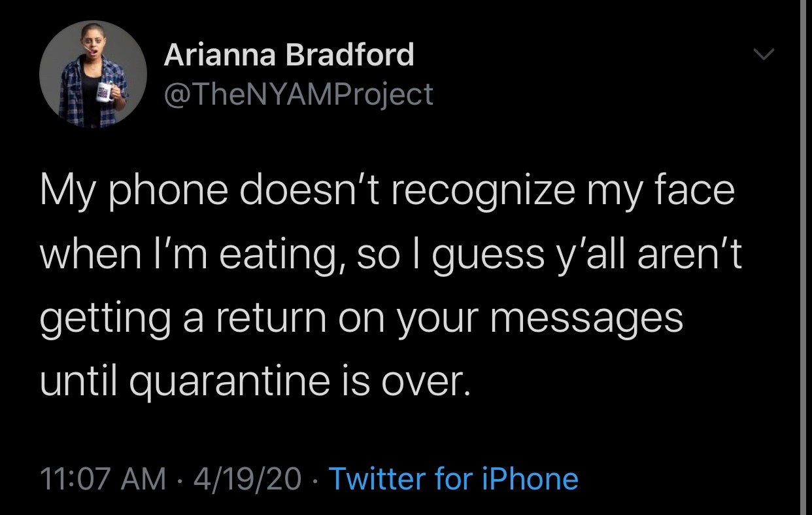
Task: Click the word "messages" in the tweet
Action: 584,318
